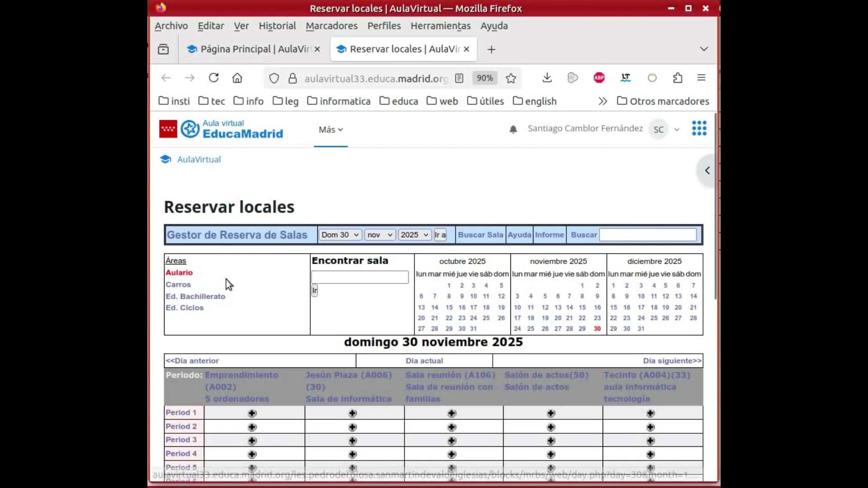The image size is (868, 488).
Task: Book Period 1 for Emprendimiento room
Action: (252, 413)
